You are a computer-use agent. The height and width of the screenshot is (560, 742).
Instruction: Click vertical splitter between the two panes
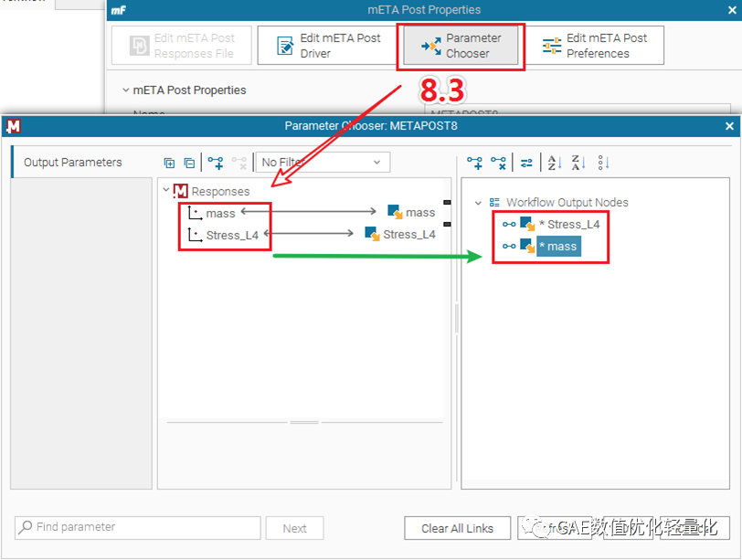457,318
